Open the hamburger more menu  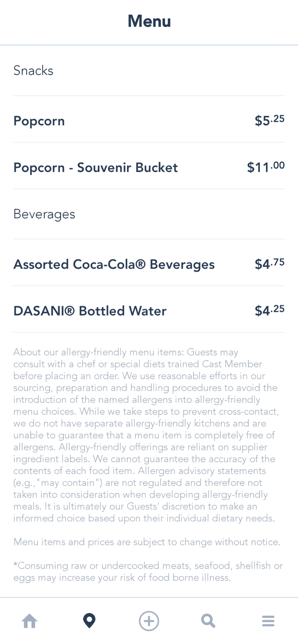pos(268,621)
